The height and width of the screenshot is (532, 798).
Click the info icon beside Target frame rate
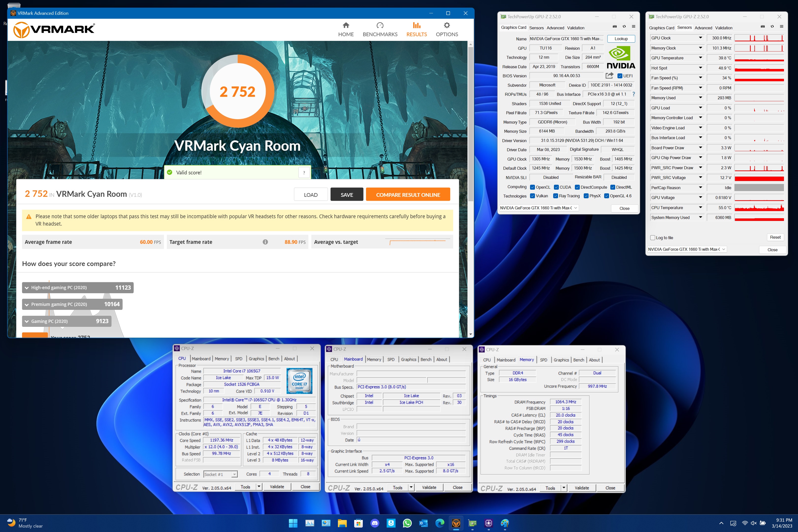pyautogui.click(x=265, y=242)
